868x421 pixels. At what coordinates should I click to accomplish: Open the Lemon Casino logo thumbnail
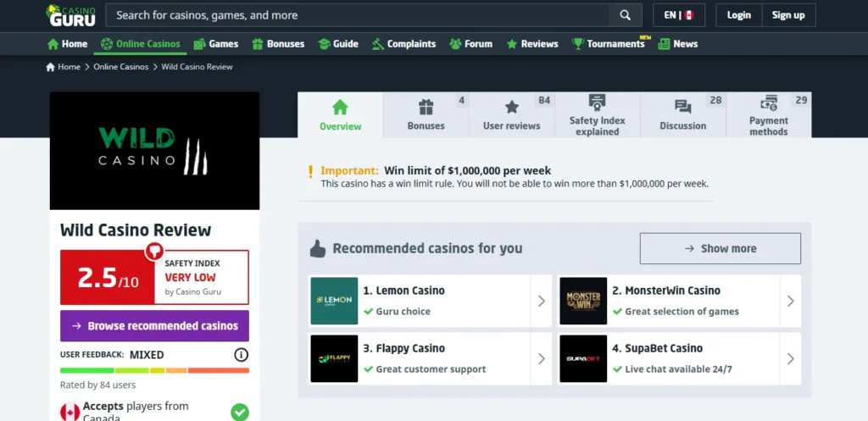334,301
